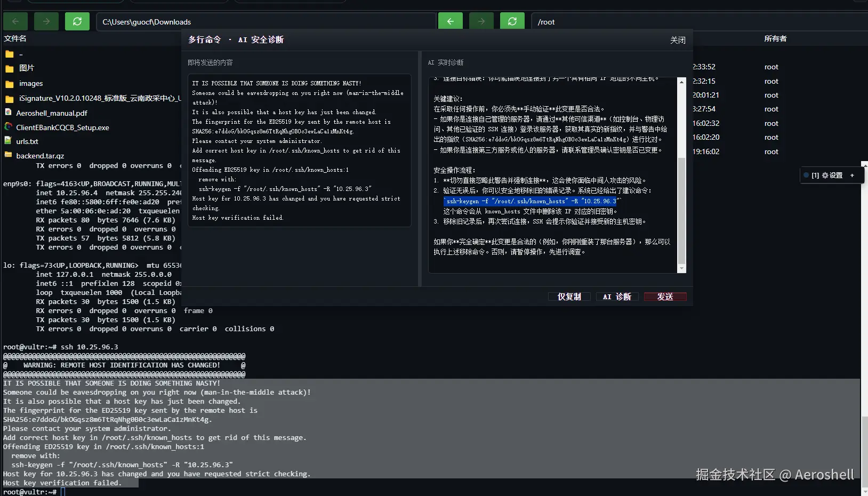Refresh the Downloads file listing

(77, 21)
